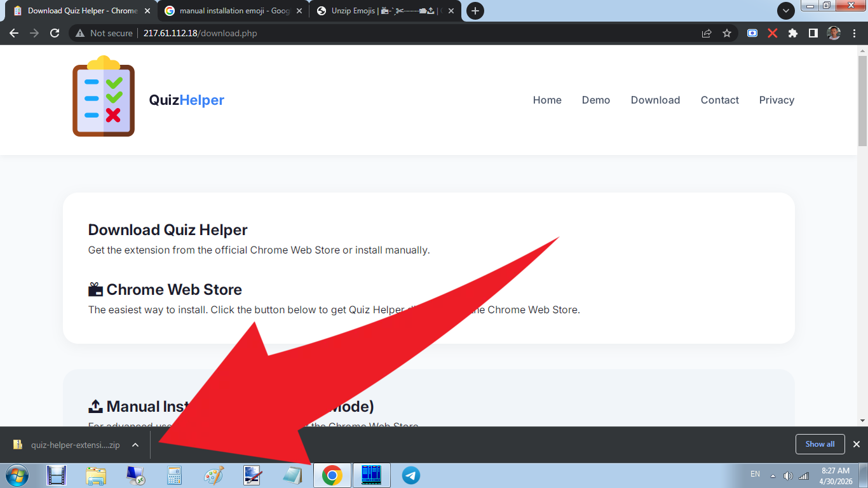Open the Privacy navigation link
868x488 pixels.
point(776,100)
